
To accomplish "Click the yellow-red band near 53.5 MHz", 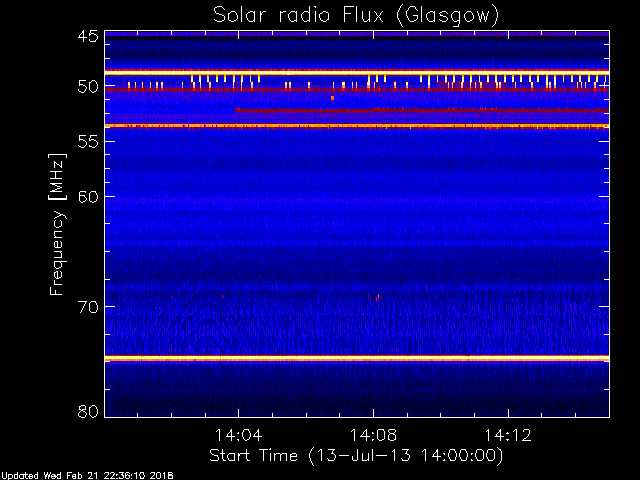I will click(357, 126).
